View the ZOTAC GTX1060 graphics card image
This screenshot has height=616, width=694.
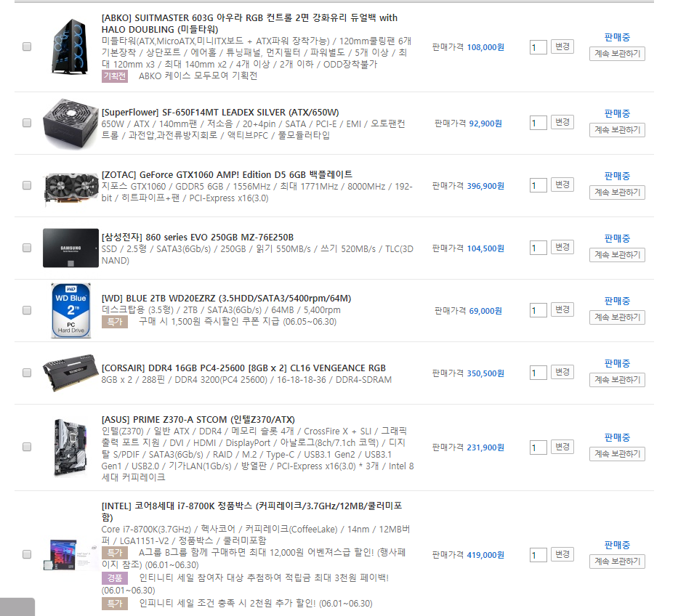click(70, 189)
